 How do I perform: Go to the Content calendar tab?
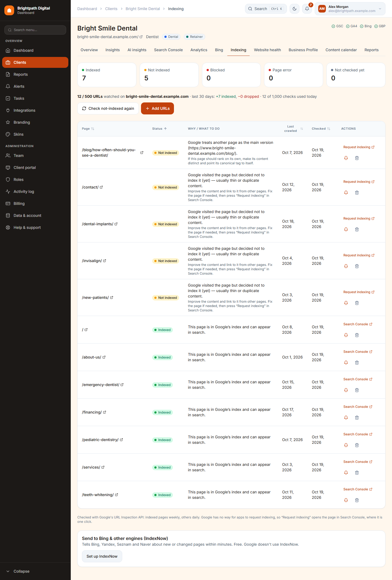click(341, 50)
